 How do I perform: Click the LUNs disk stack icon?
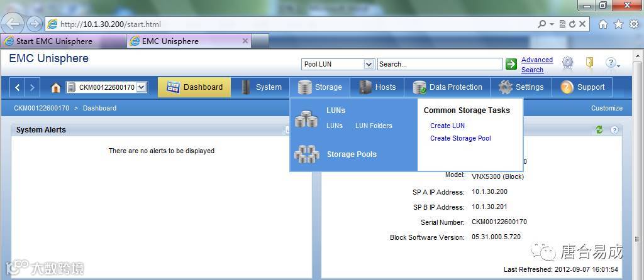pyautogui.click(x=306, y=119)
